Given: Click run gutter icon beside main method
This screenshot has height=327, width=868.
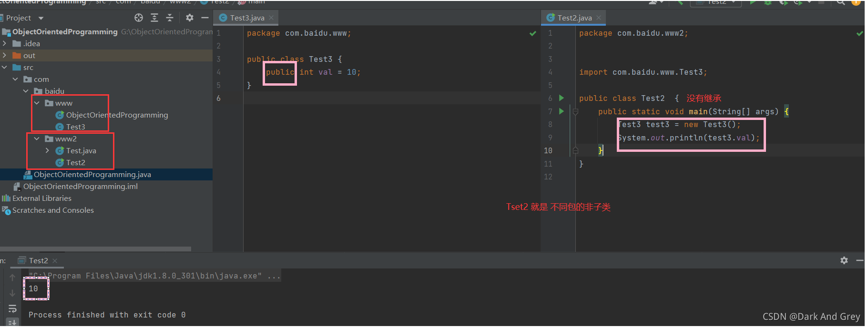Looking at the screenshot, I should click(562, 111).
